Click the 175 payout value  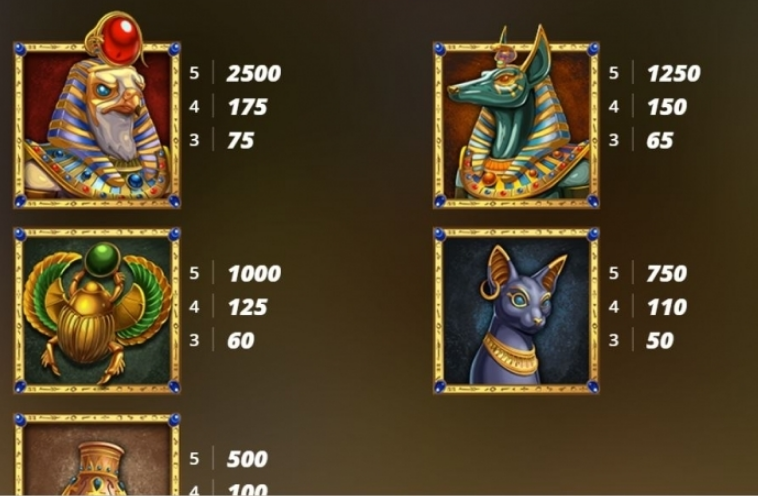tap(248, 107)
